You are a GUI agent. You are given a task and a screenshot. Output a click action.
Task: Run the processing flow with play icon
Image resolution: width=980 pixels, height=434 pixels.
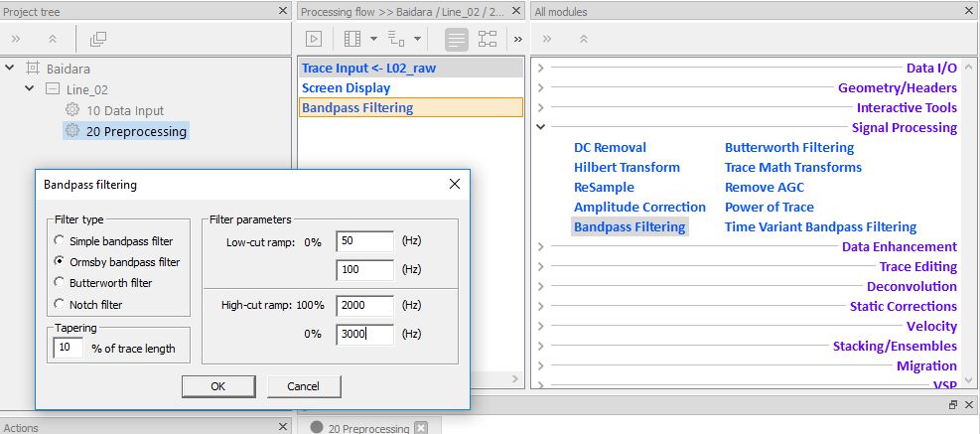point(314,39)
